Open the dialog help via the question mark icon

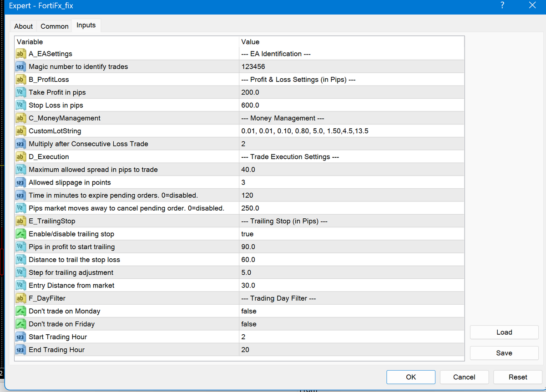coord(502,5)
